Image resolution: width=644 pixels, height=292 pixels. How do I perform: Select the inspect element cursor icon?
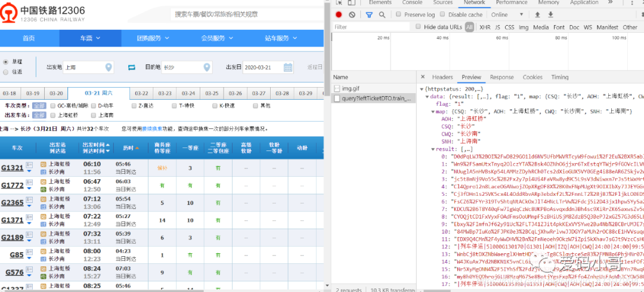click(x=339, y=2)
